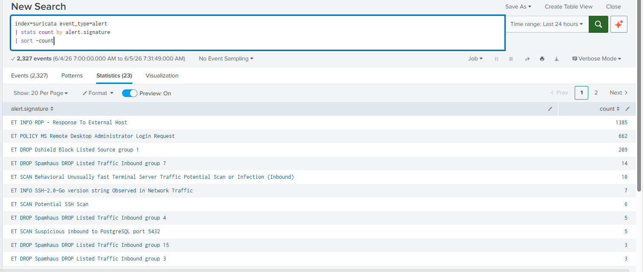Image resolution: width=644 pixels, height=272 pixels.
Task: Click into the search query editor
Action: coord(258,33)
